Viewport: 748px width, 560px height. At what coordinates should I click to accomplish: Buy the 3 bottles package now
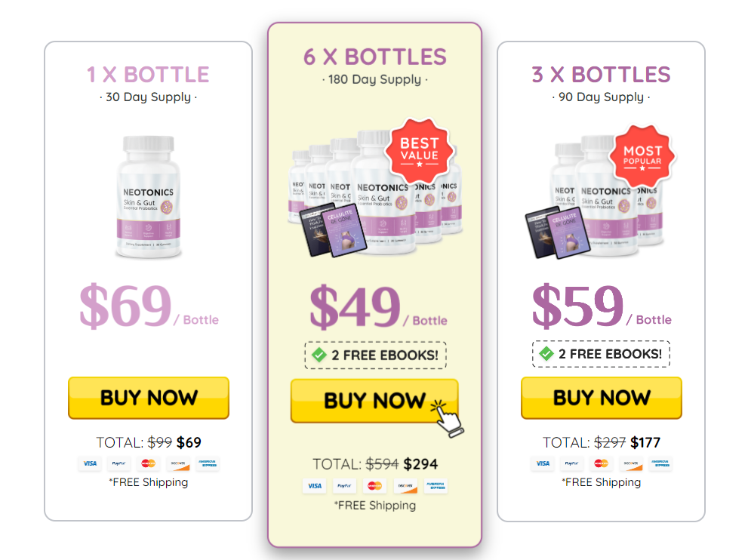point(601,398)
